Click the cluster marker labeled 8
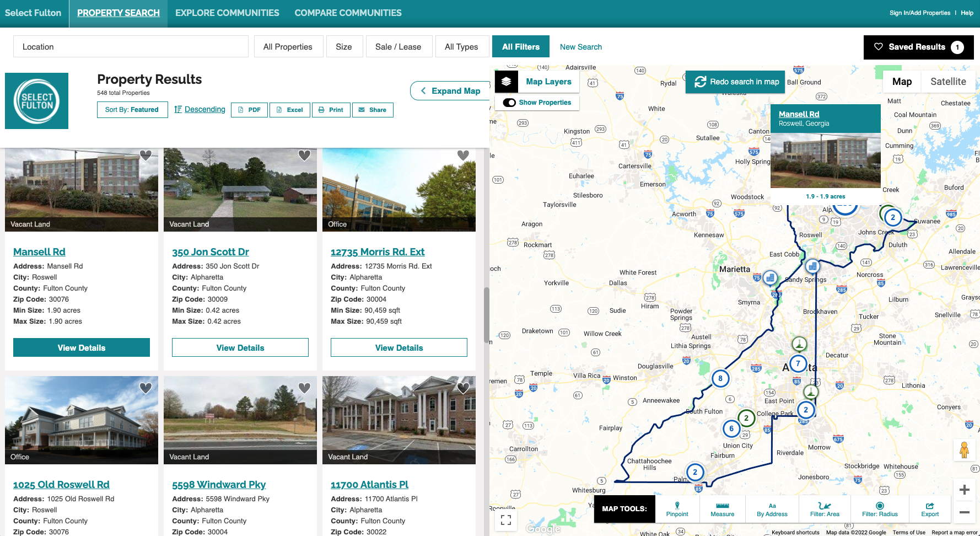 pyautogui.click(x=720, y=378)
